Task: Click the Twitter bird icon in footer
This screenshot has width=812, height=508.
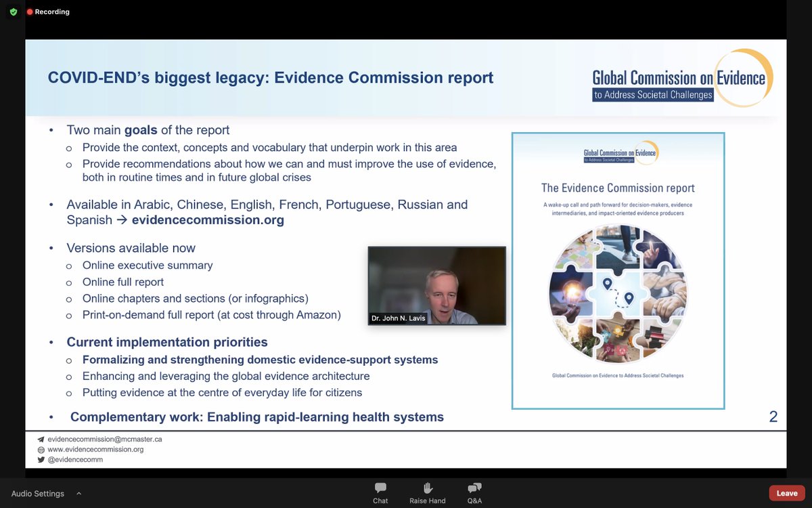Action: coord(41,459)
